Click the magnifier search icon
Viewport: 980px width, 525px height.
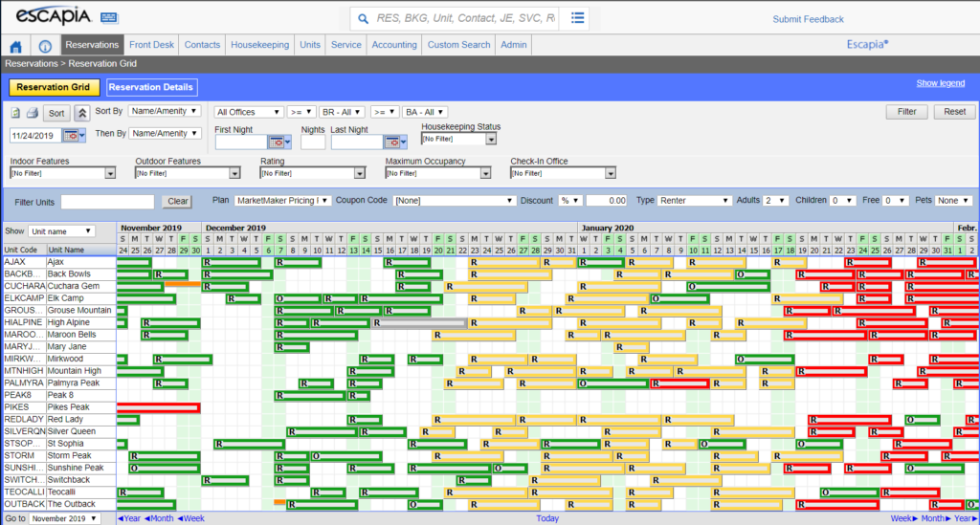point(363,19)
